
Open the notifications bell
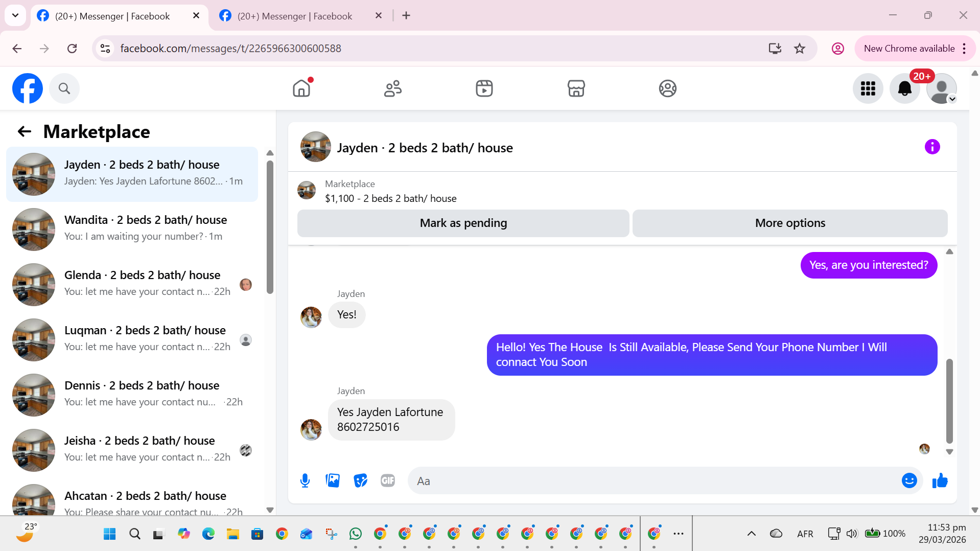point(905,88)
